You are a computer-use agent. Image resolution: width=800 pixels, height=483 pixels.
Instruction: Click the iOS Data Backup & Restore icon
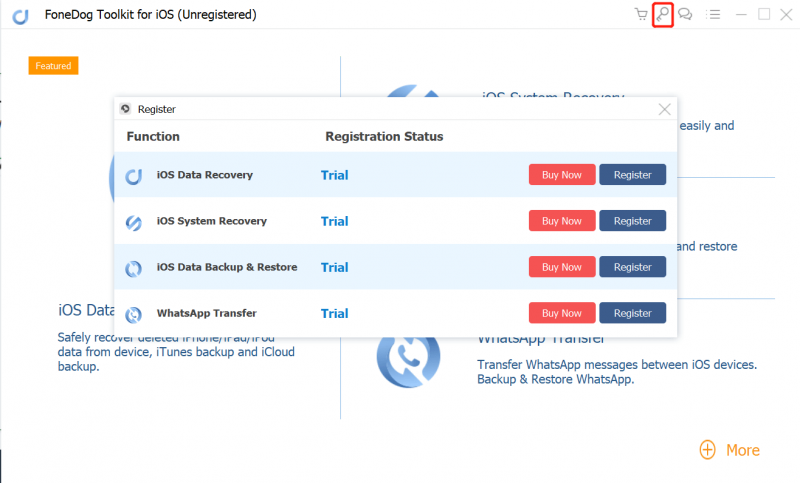133,268
